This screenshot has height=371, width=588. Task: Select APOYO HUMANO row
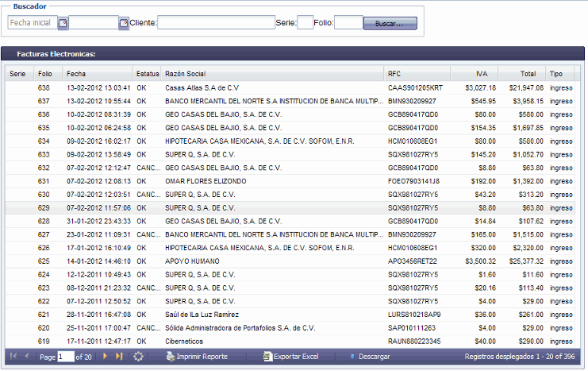[290, 261]
